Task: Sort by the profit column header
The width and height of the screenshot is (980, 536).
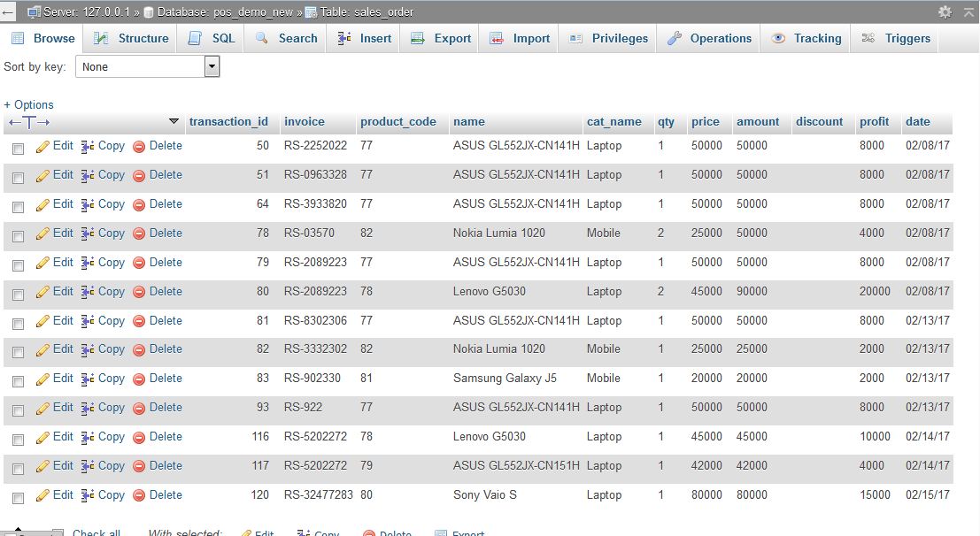Action: tap(874, 122)
